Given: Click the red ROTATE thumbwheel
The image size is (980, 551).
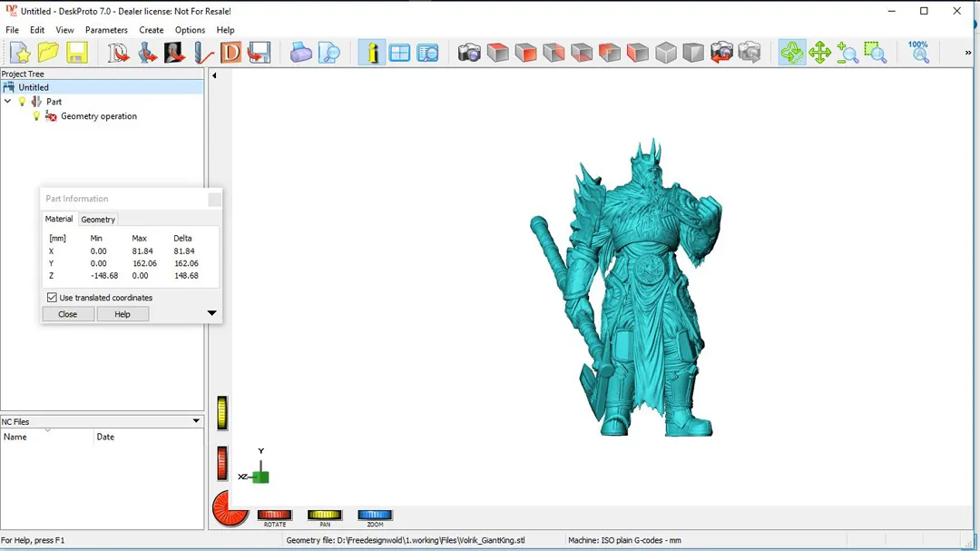Looking at the screenshot, I should coord(274,515).
